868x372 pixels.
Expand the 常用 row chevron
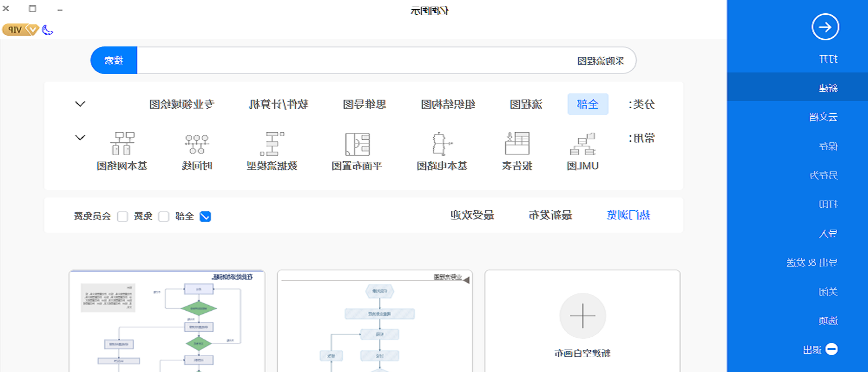click(80, 138)
